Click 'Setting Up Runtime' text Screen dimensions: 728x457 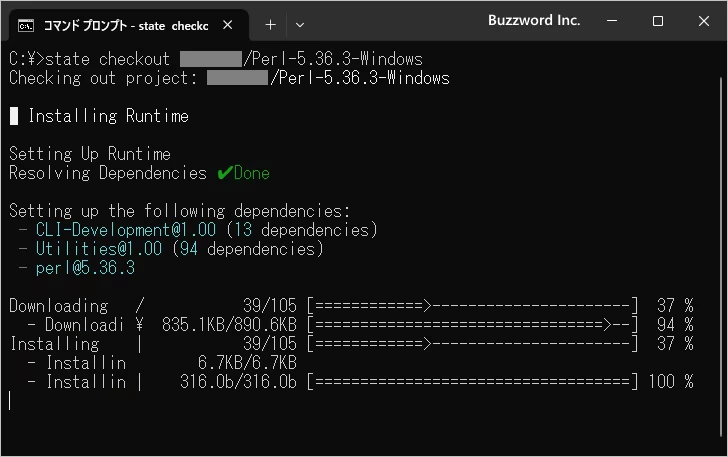pyautogui.click(x=90, y=154)
